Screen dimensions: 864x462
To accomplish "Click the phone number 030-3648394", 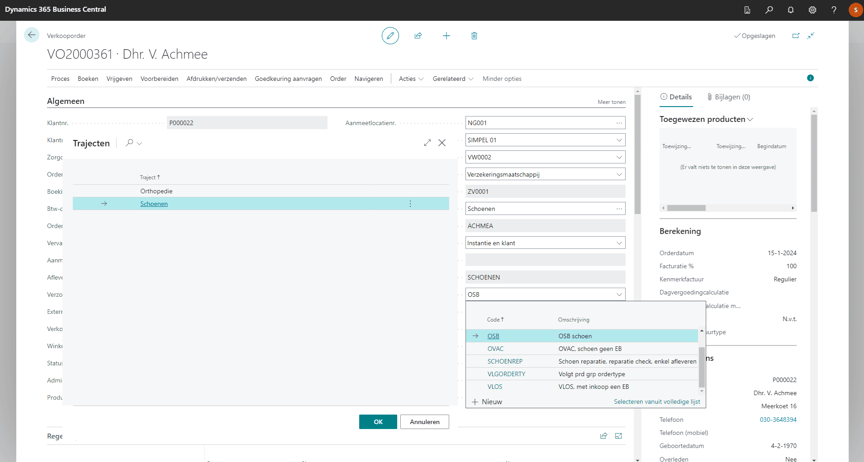I will click(778, 420).
